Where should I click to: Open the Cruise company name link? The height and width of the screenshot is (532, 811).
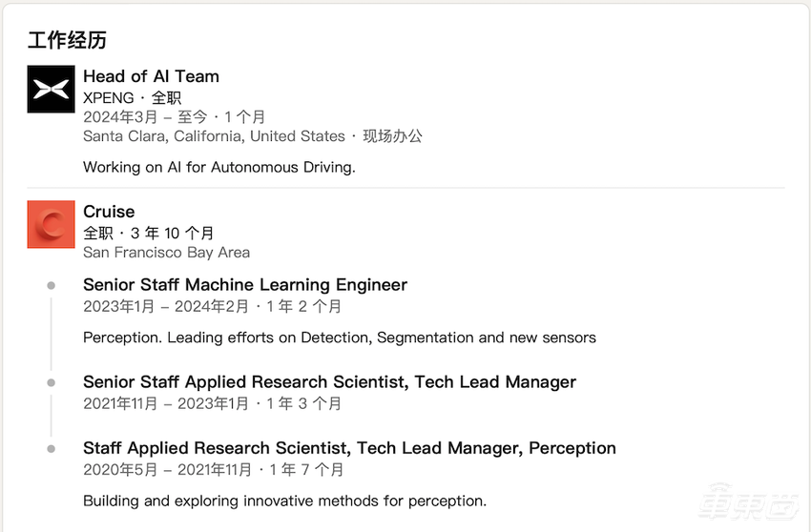coord(109,212)
